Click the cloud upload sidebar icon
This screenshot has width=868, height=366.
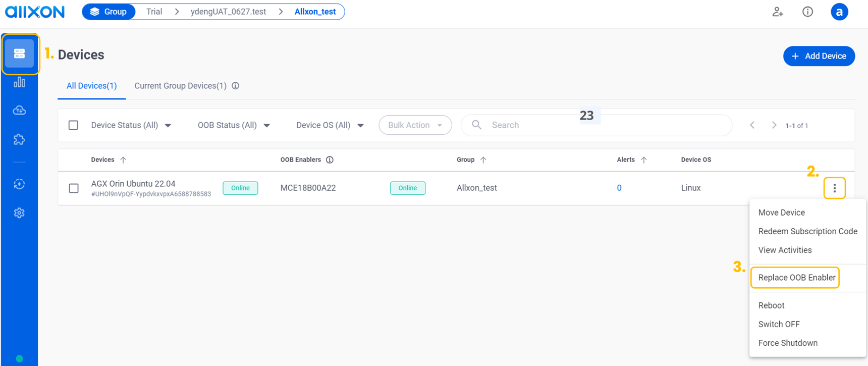click(19, 111)
